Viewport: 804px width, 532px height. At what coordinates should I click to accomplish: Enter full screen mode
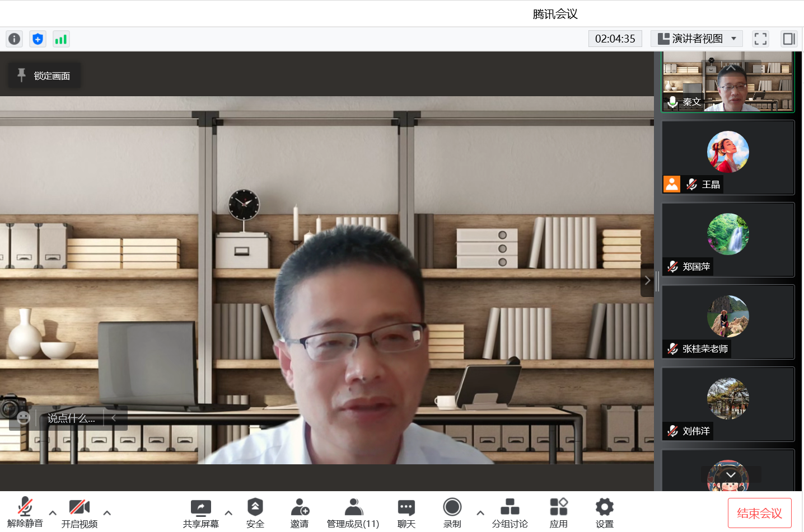760,39
